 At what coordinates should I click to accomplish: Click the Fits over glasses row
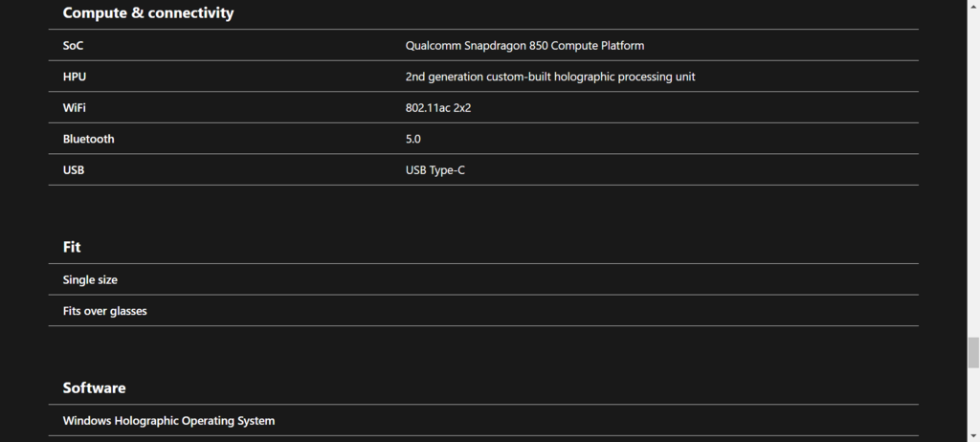105,311
